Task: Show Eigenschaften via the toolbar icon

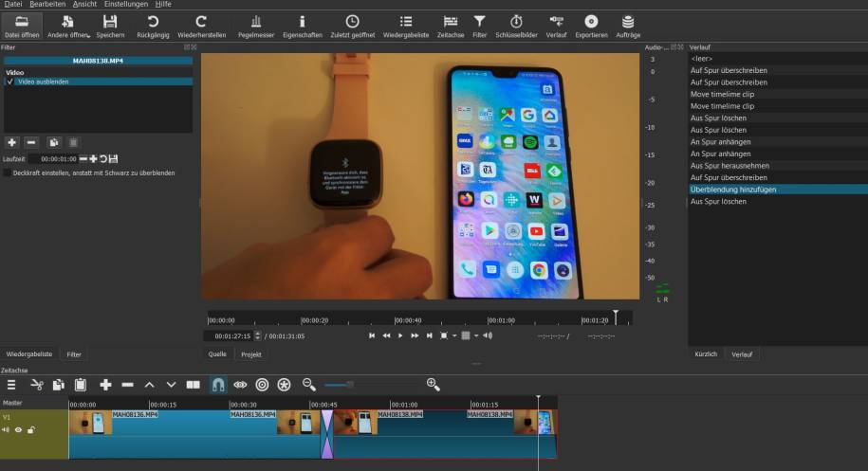Action: point(303,26)
